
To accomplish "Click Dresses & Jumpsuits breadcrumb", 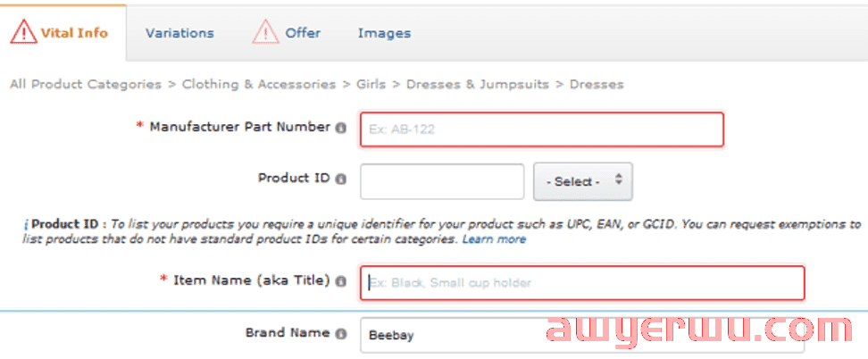I will click(478, 85).
